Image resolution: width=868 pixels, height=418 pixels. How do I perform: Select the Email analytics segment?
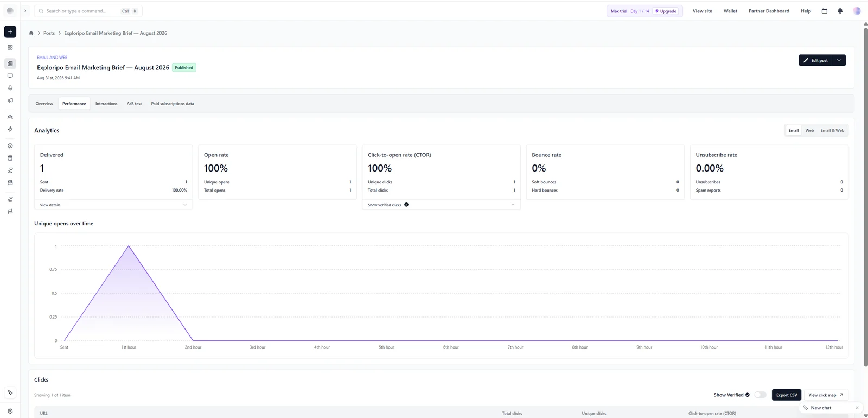[x=794, y=130]
